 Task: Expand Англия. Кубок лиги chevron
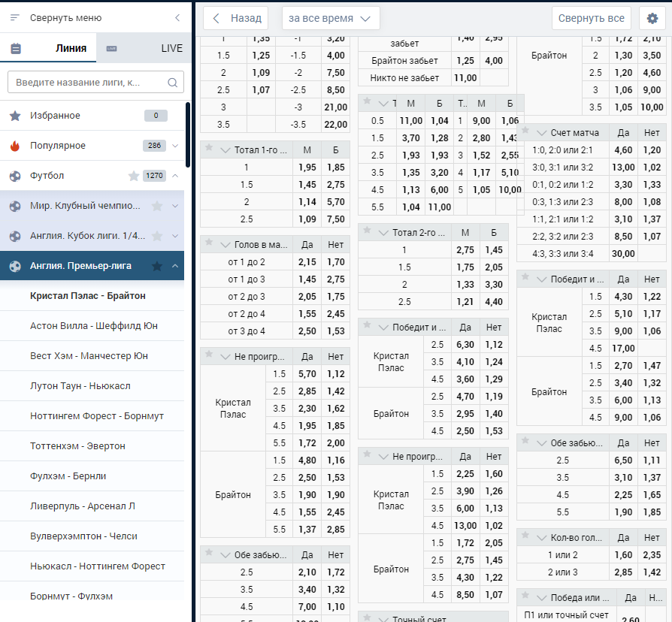pyautogui.click(x=175, y=236)
